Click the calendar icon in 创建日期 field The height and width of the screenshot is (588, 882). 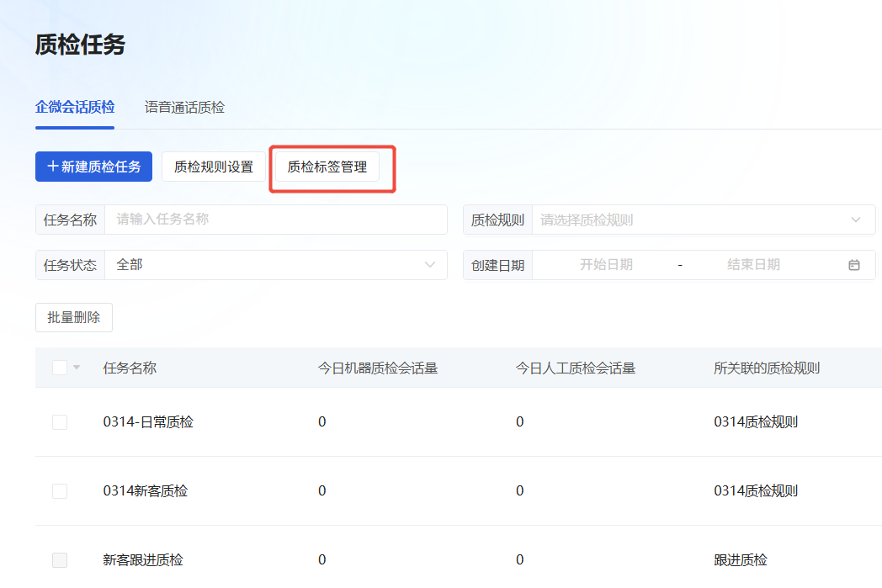pyautogui.click(x=854, y=265)
